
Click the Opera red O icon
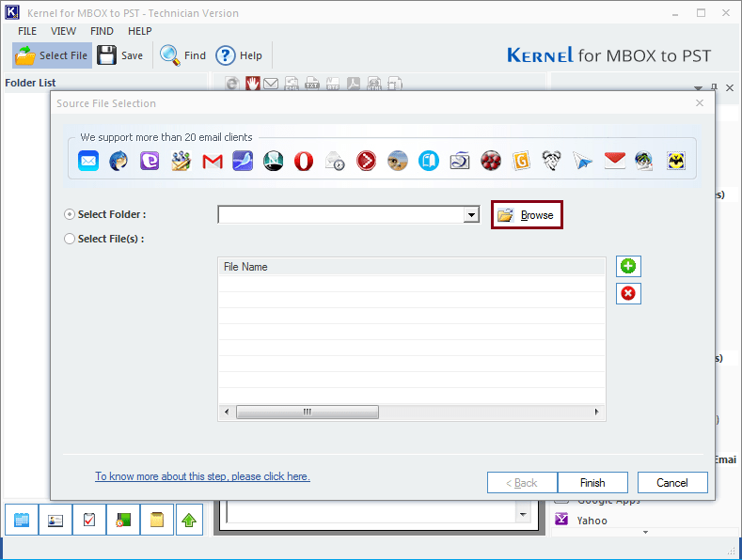coord(304,162)
